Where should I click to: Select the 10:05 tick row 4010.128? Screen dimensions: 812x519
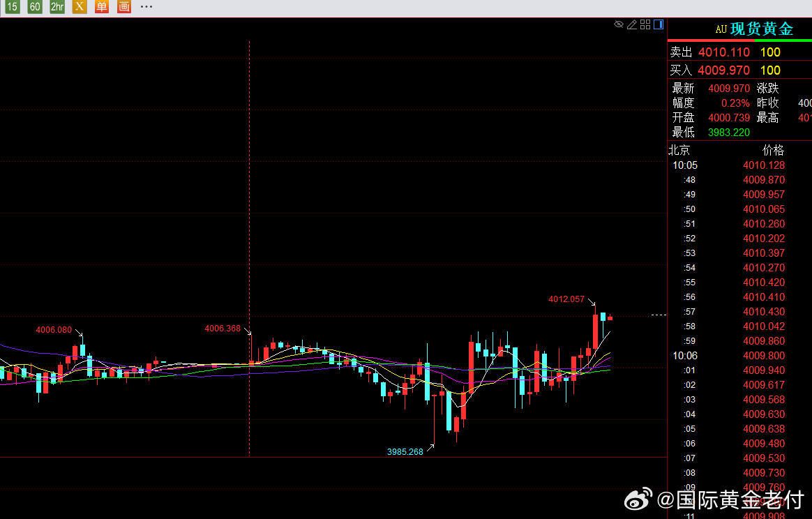point(740,165)
